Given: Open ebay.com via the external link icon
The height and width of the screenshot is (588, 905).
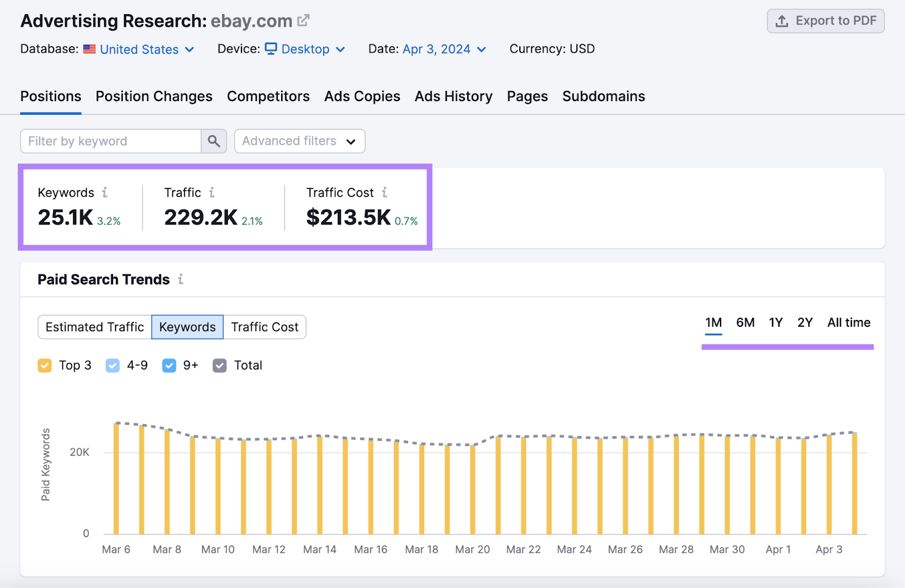Looking at the screenshot, I should 304,19.
